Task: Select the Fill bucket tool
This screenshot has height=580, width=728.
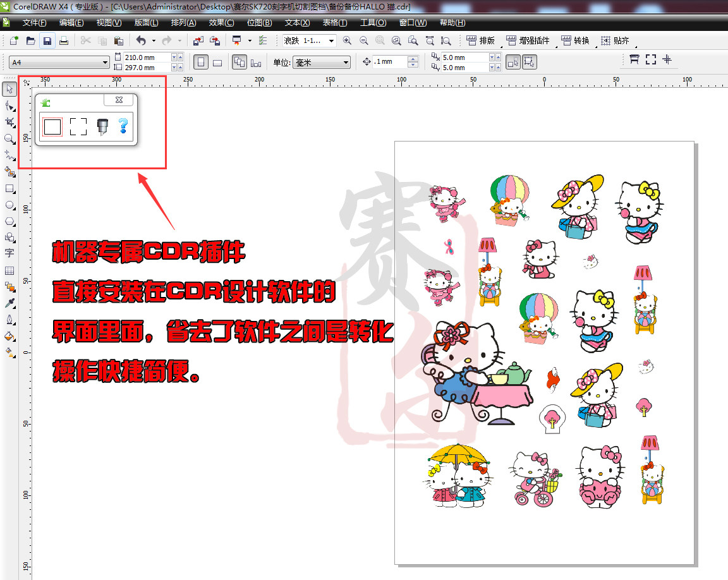Action: coord(9,336)
